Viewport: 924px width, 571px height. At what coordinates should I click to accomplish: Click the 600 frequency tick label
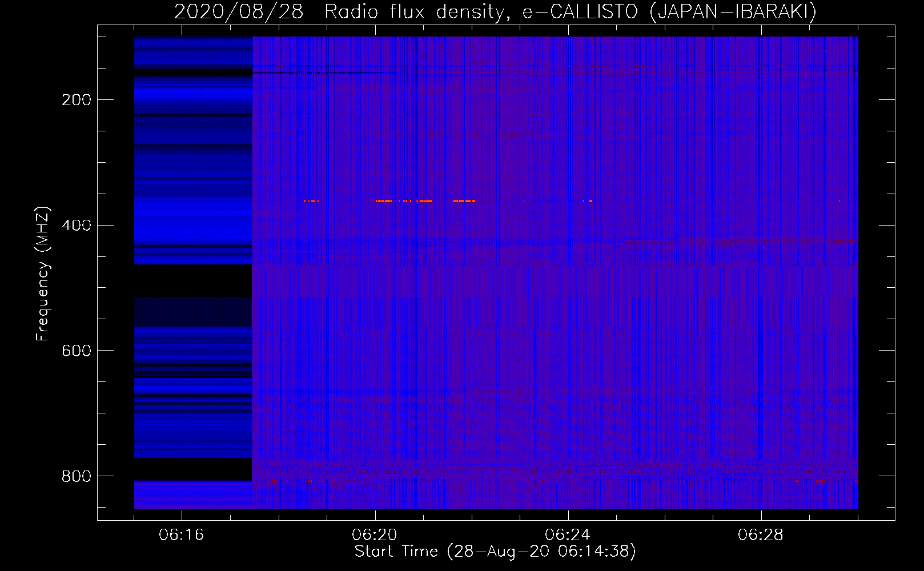coord(77,351)
